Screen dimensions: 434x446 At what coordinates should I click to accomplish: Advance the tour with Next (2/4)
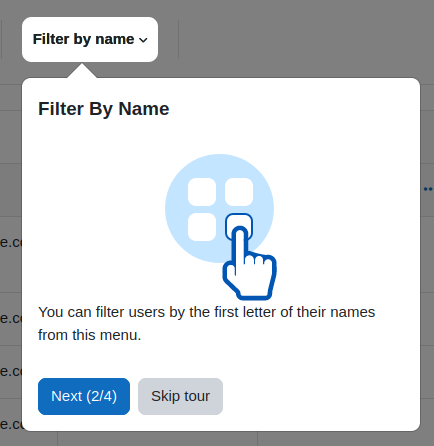84,396
